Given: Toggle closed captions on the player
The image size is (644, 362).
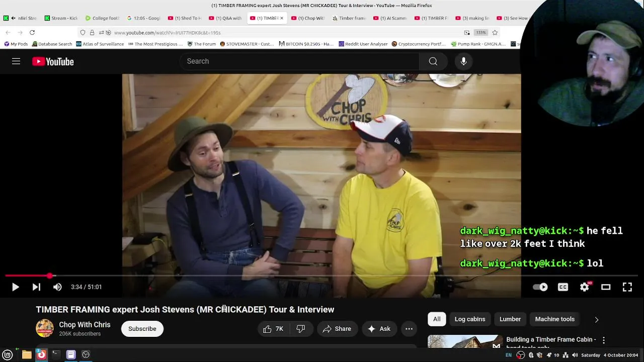Looking at the screenshot, I should pyautogui.click(x=563, y=287).
